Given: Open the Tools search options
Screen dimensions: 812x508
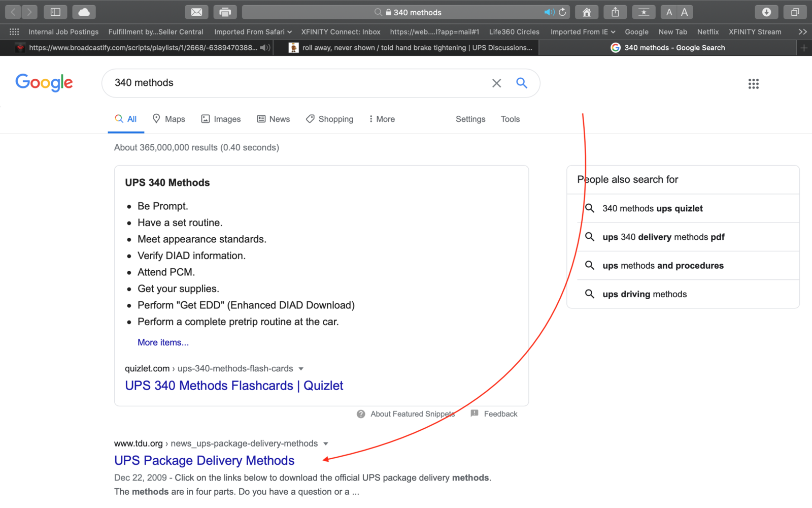Looking at the screenshot, I should pyautogui.click(x=510, y=119).
